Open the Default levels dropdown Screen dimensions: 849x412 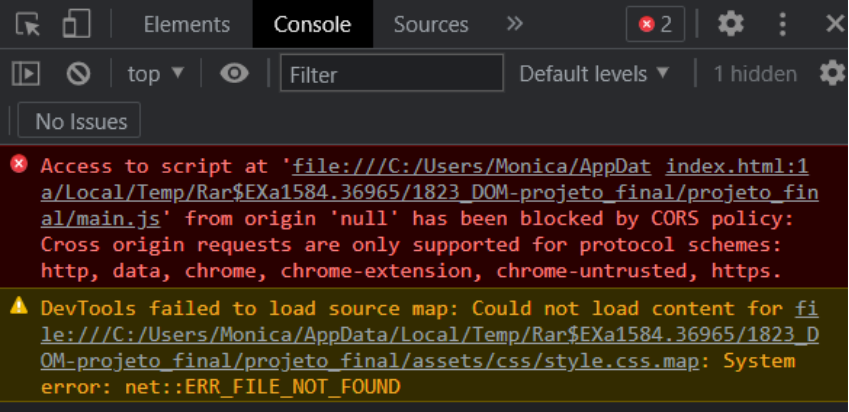point(595,74)
